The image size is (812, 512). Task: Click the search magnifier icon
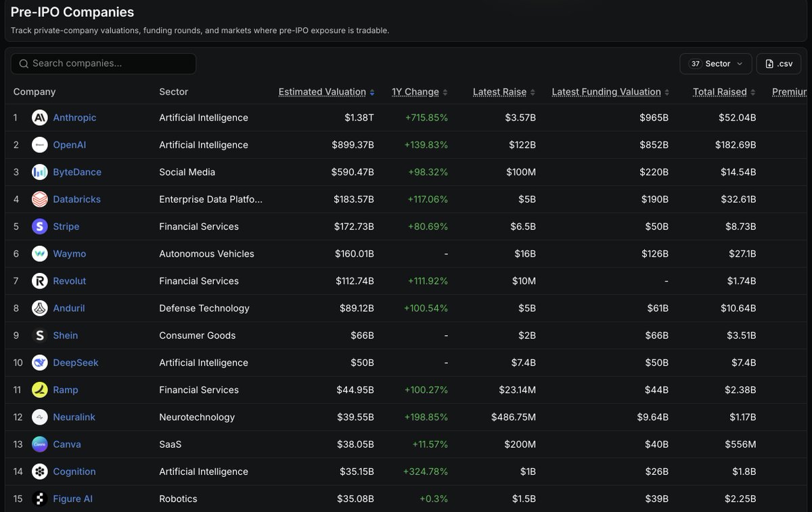24,64
